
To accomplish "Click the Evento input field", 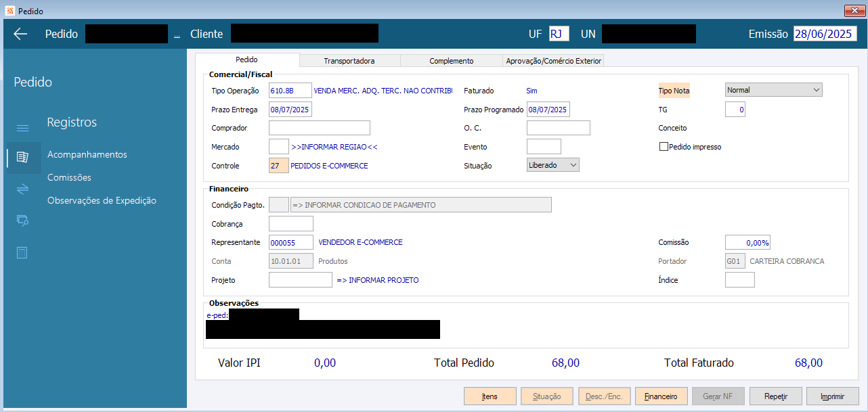I will click(x=544, y=146).
